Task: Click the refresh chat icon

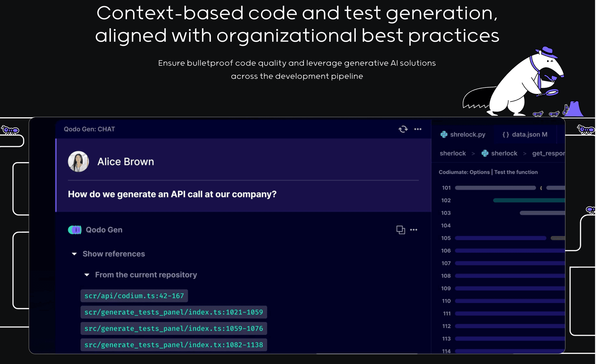Action: (x=403, y=129)
